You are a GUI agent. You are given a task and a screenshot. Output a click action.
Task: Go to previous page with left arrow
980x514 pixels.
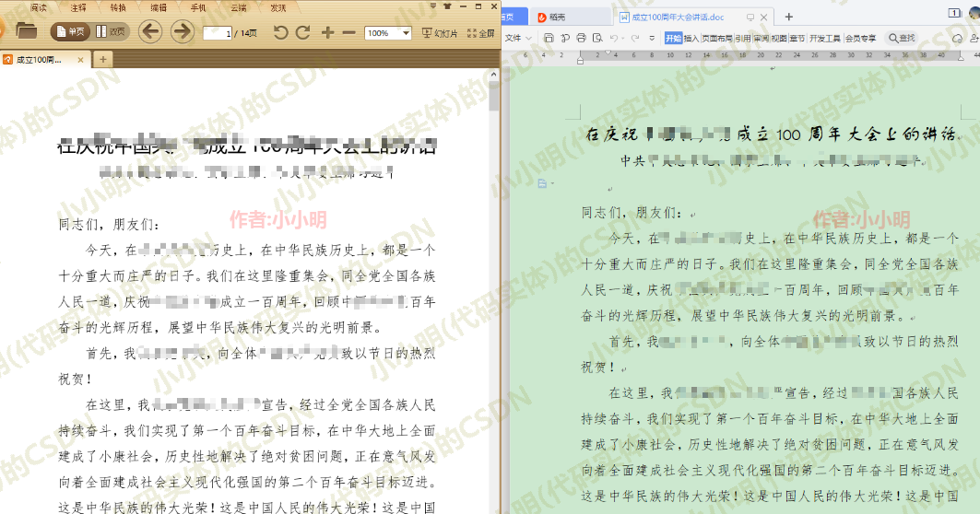[x=150, y=31]
